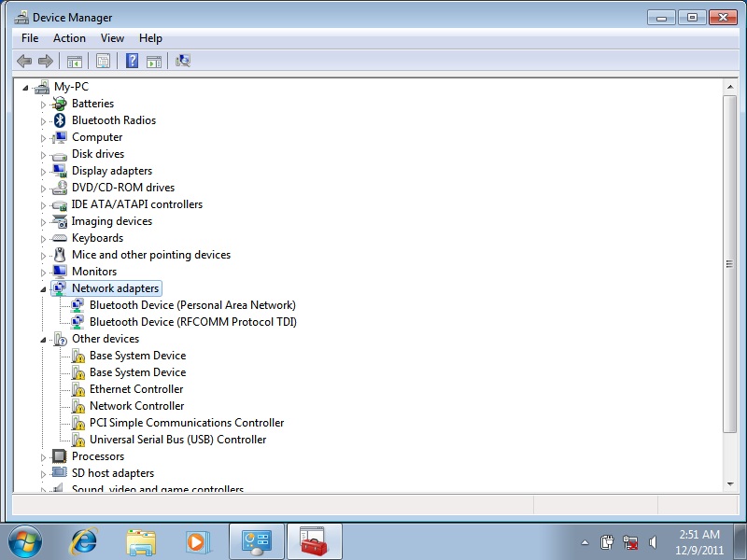Click the network status tray icon
The width and height of the screenshot is (747, 560).
[630, 542]
